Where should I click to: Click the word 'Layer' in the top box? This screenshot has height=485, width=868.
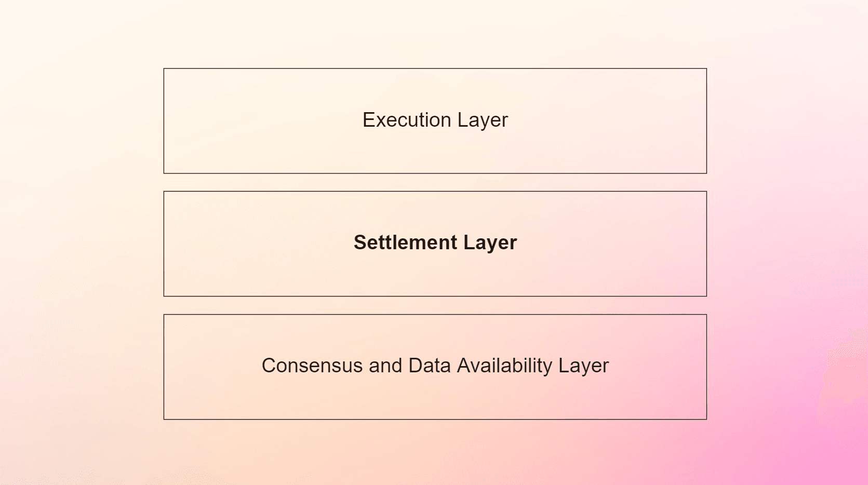click(483, 121)
